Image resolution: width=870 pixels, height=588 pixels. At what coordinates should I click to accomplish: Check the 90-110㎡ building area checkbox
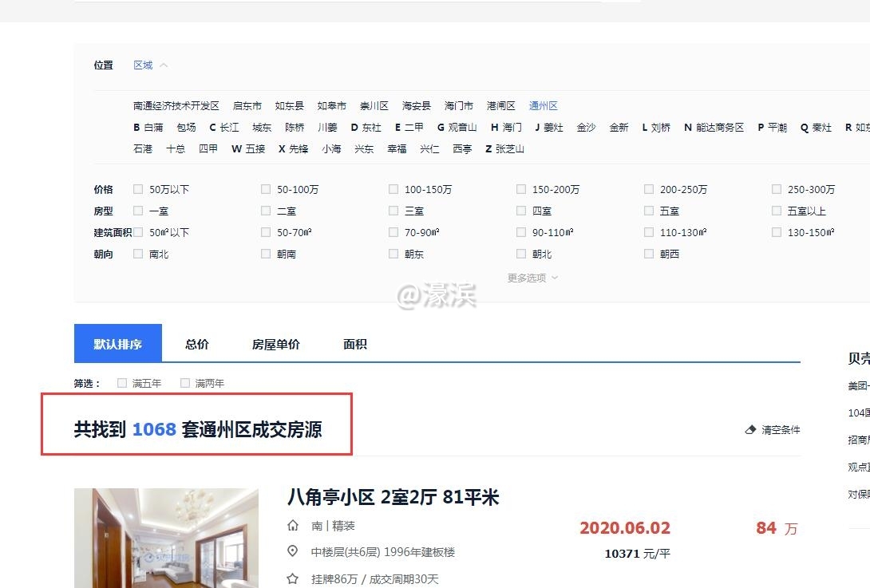[521, 232]
